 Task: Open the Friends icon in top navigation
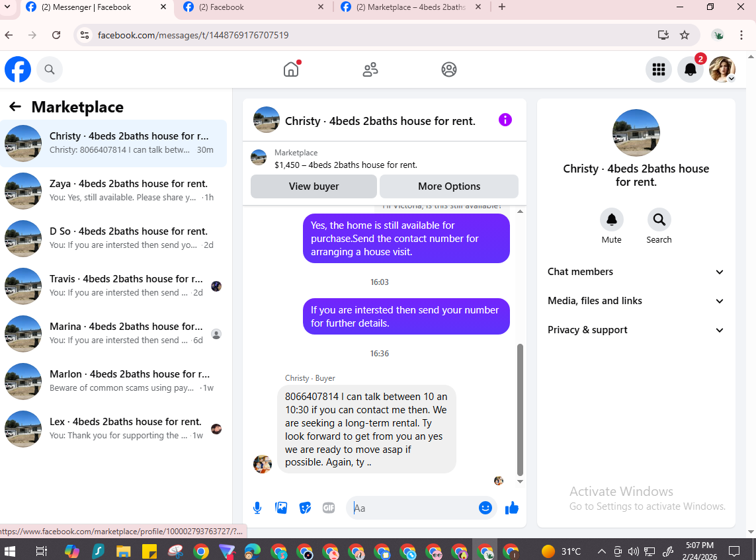pyautogui.click(x=370, y=69)
